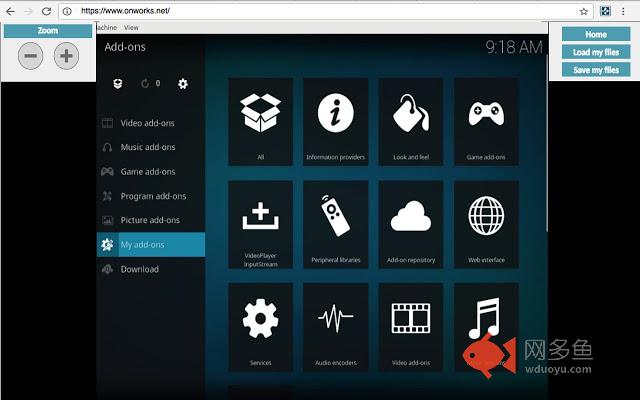Select Video add-ons in sidebar

pyautogui.click(x=147, y=123)
